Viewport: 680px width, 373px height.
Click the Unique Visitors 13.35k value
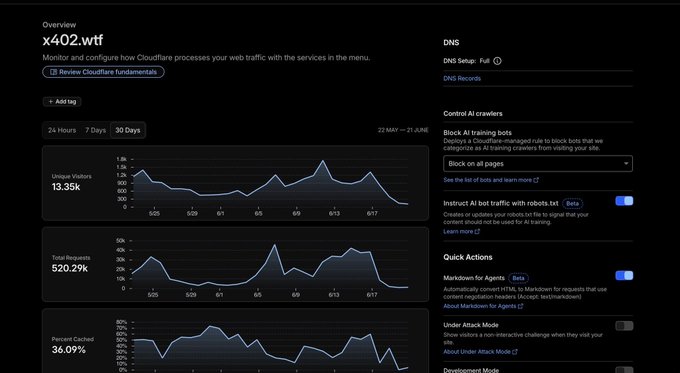tap(66, 187)
